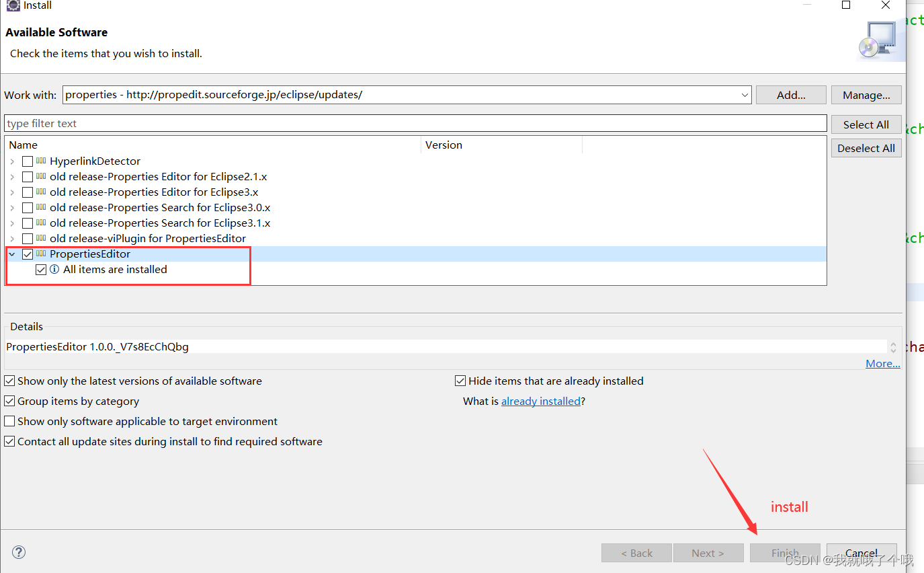Click the category icon next to HyperlinkDetector
This screenshot has width=924, height=573.
pos(41,161)
